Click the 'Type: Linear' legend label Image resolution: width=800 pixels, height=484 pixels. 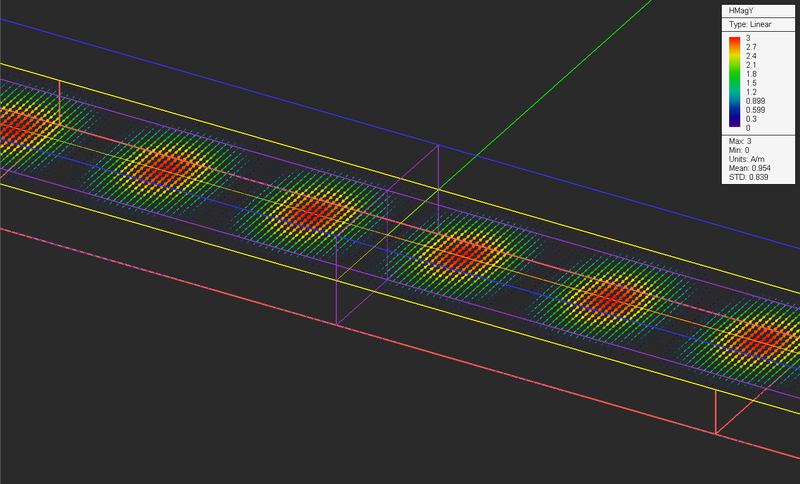tap(750, 24)
